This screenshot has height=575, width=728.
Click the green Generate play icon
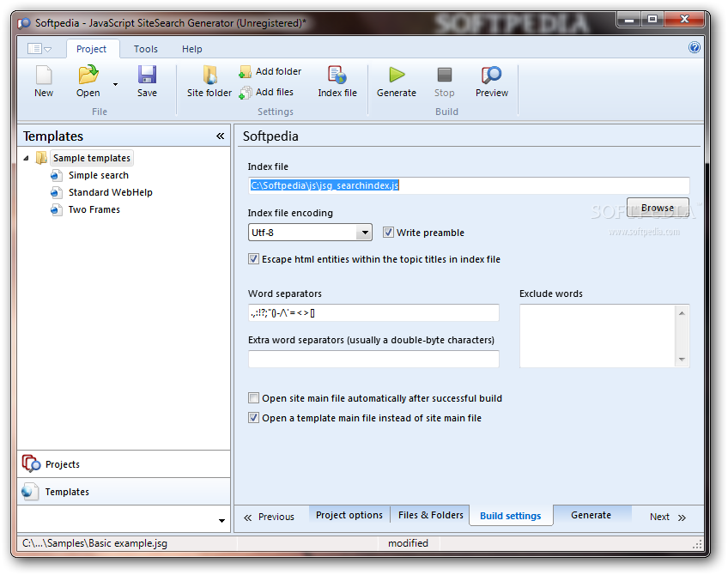coord(397,75)
